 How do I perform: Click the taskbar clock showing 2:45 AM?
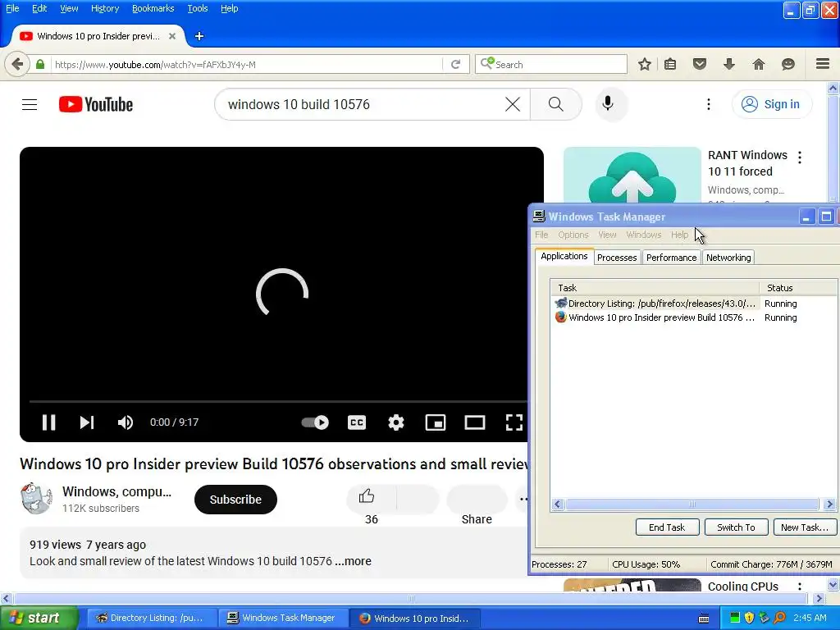[810, 619]
